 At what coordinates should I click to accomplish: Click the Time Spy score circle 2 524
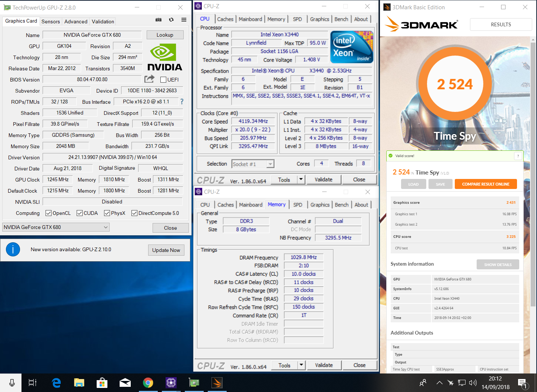[455, 84]
